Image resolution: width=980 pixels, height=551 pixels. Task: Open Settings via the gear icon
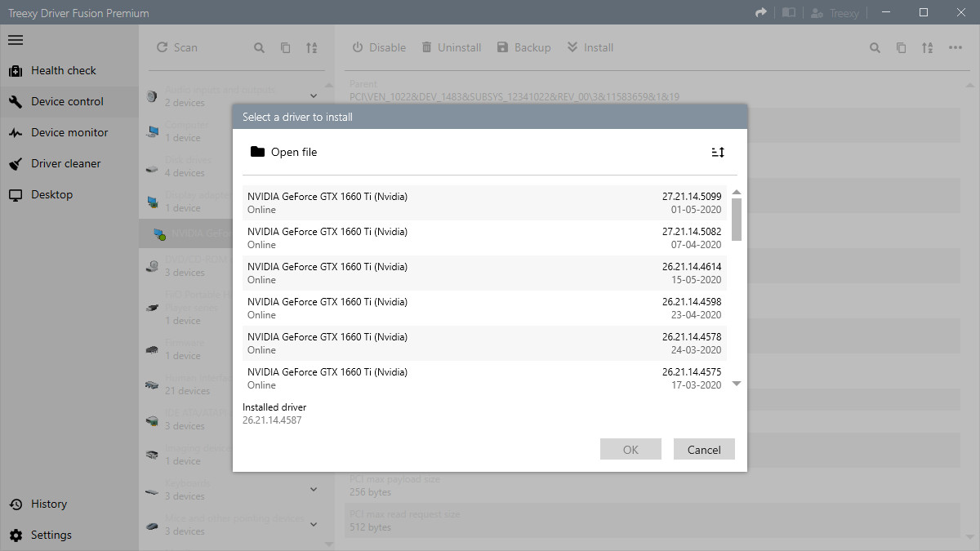click(x=15, y=535)
